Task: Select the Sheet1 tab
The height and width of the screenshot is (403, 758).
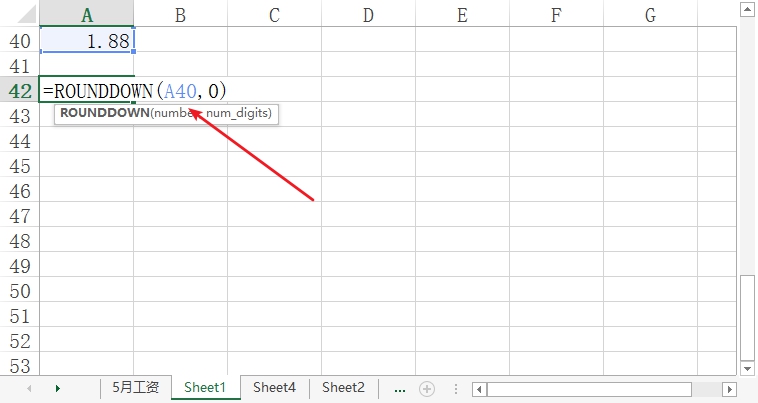Action: [205, 388]
